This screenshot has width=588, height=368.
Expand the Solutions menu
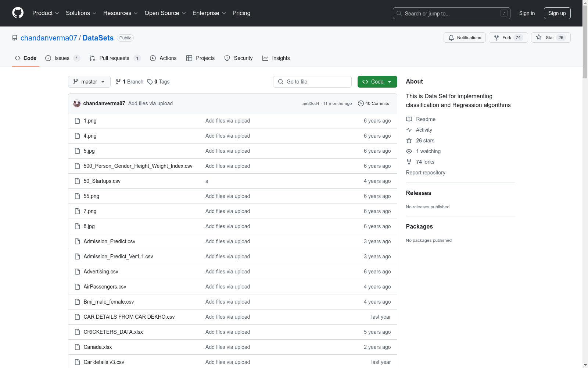point(81,13)
